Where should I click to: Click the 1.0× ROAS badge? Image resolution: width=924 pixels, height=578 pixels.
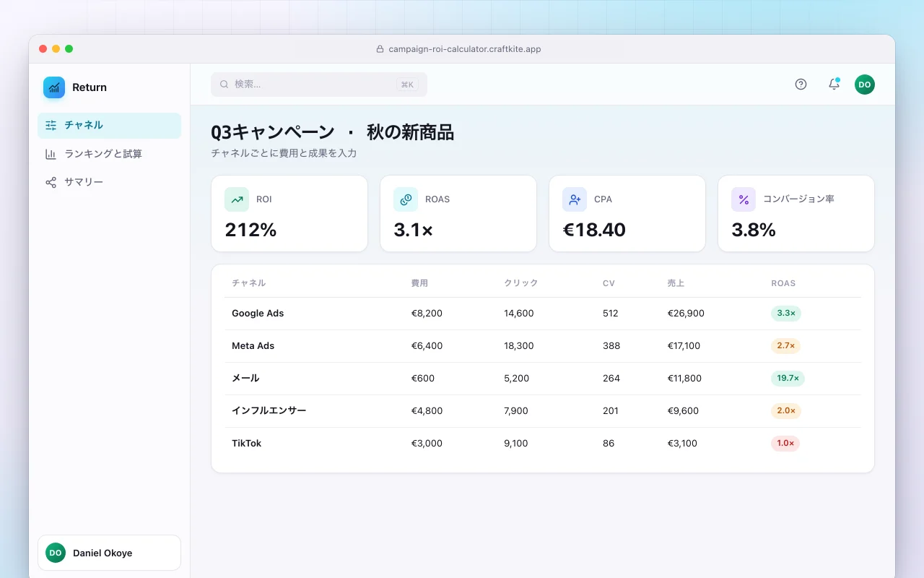(x=785, y=444)
